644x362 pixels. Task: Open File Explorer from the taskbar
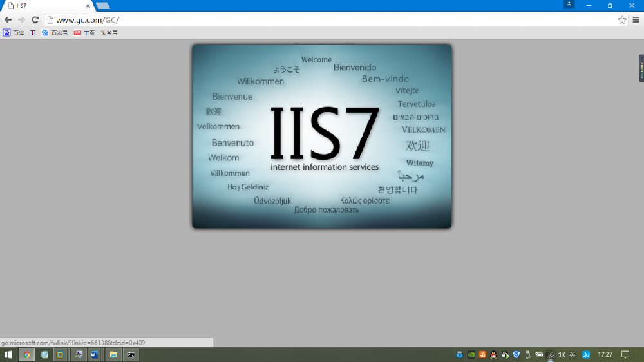(113, 355)
